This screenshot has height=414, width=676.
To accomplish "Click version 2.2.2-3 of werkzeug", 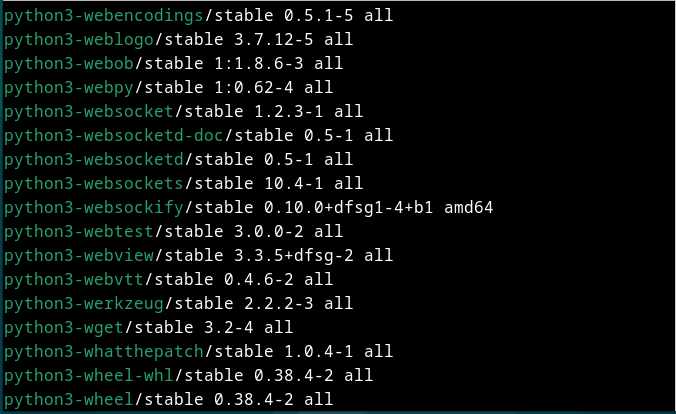I will pyautogui.click(x=279, y=304).
